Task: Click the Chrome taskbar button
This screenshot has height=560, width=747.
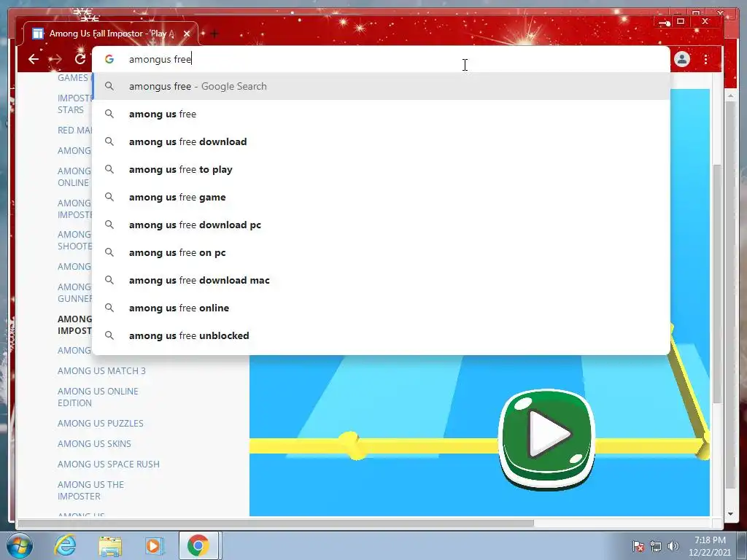Action: (198, 545)
